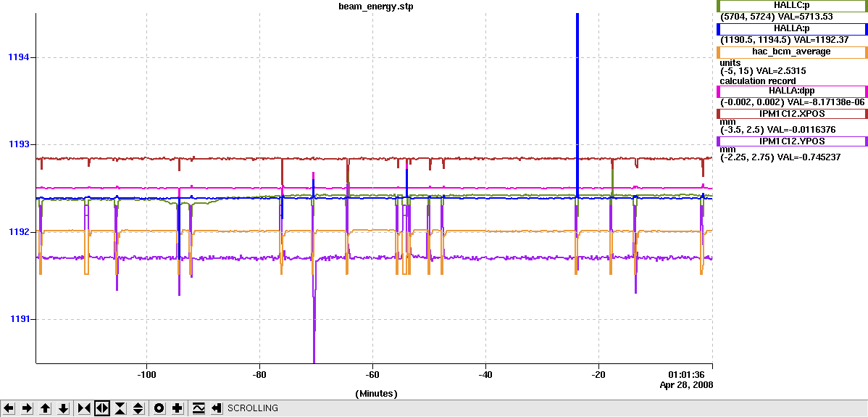The height and width of the screenshot is (417, 868).
Task: Click the pan left arrow button
Action: 10,409
